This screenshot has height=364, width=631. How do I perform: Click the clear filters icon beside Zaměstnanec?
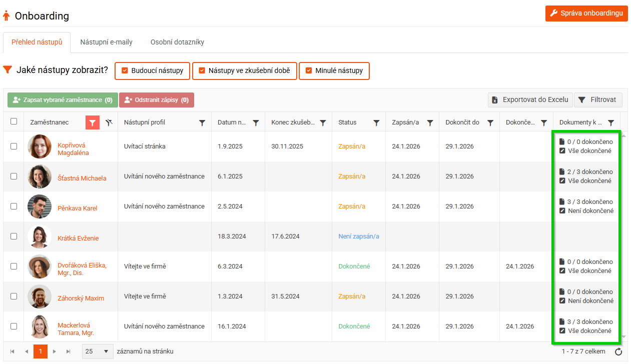click(110, 122)
